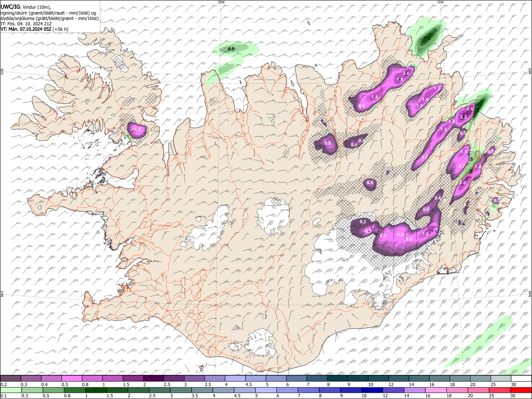Viewport: 532px width, 399px height.
Task: Pick the 14 swatch in the top legend row
Action: click(x=419, y=378)
